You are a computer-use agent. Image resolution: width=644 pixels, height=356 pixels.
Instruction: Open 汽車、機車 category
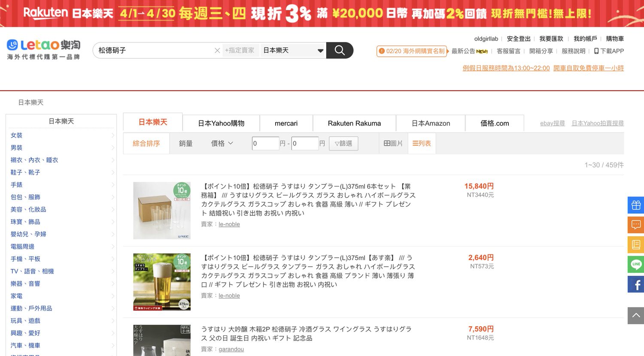click(x=25, y=345)
